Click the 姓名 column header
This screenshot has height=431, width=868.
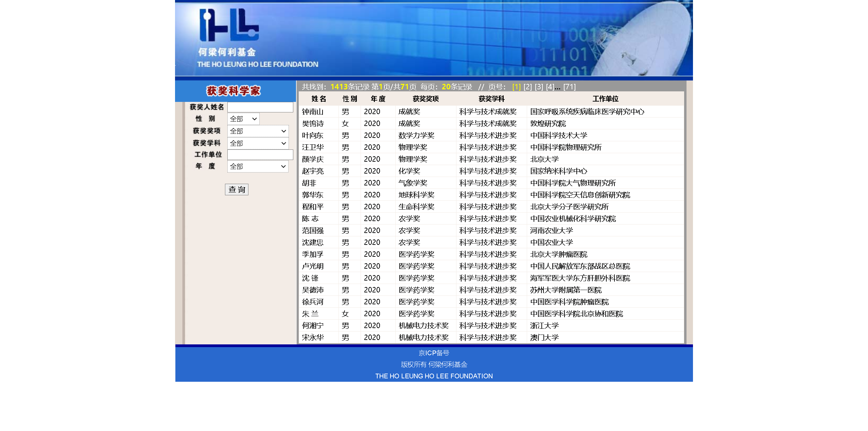[318, 99]
